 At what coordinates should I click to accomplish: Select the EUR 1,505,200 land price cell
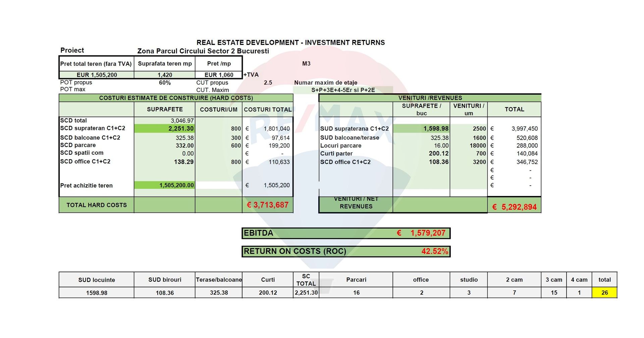(97, 75)
